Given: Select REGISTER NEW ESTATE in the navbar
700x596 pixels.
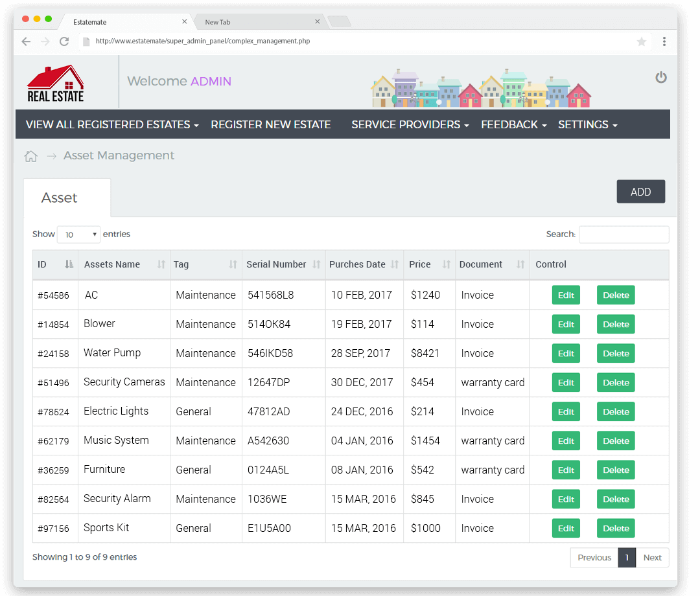Looking at the screenshot, I should [x=271, y=124].
